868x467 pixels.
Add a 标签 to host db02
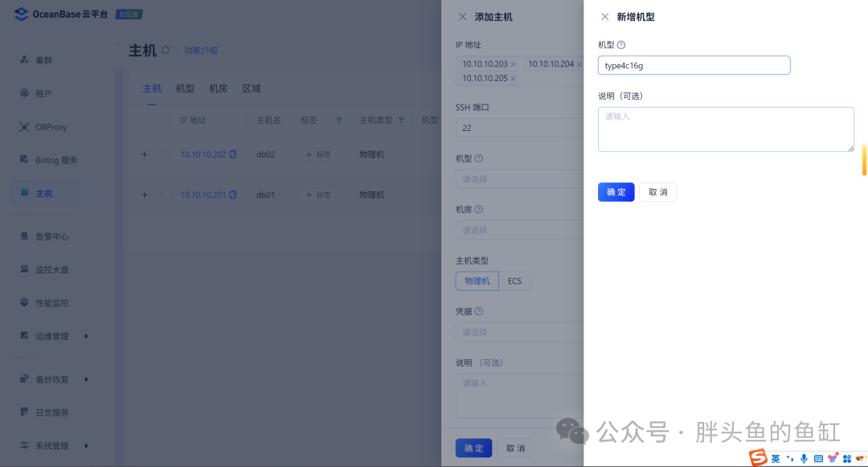tap(317, 154)
